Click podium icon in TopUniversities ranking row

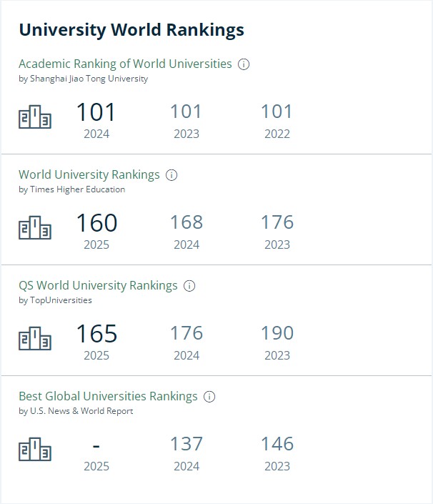point(35,340)
